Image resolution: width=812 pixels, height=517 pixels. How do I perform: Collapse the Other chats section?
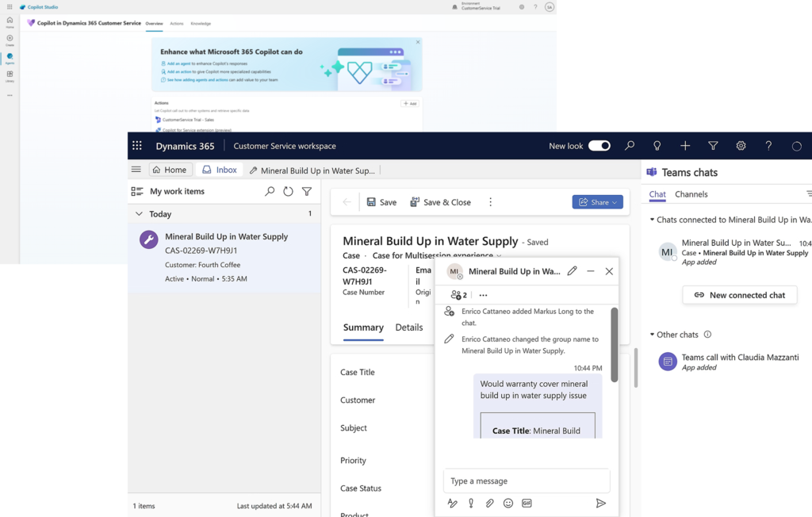(x=652, y=335)
